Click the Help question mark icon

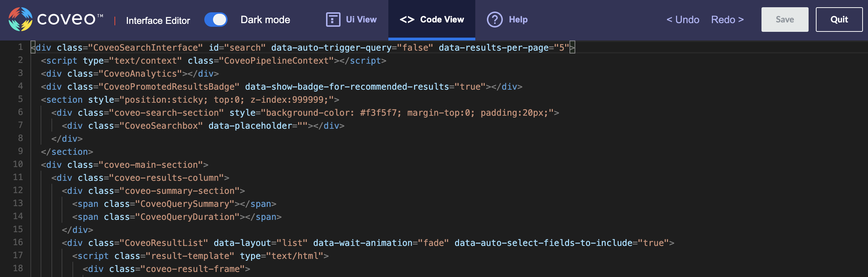point(494,20)
